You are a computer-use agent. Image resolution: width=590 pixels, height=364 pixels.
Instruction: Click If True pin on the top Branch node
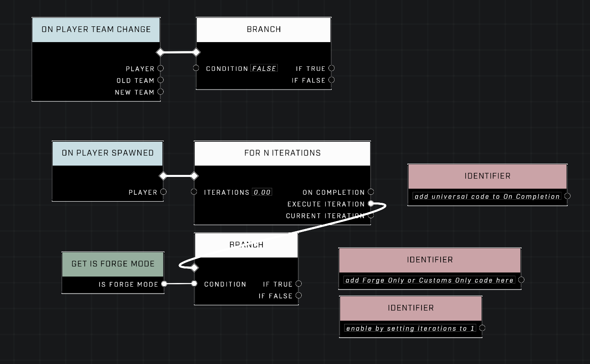click(332, 68)
